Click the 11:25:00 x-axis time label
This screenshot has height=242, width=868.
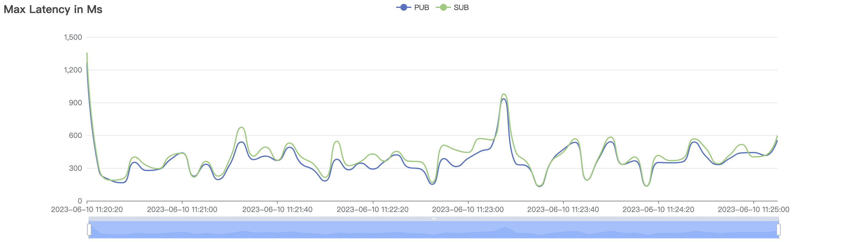(753, 209)
